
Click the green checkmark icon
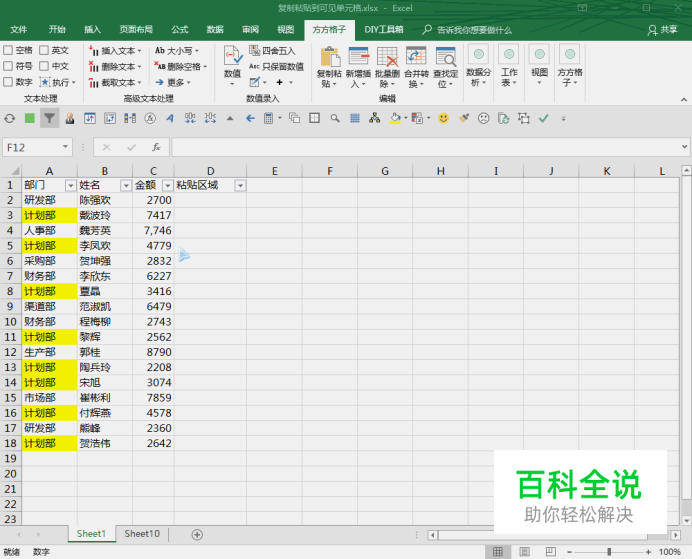tap(544, 118)
